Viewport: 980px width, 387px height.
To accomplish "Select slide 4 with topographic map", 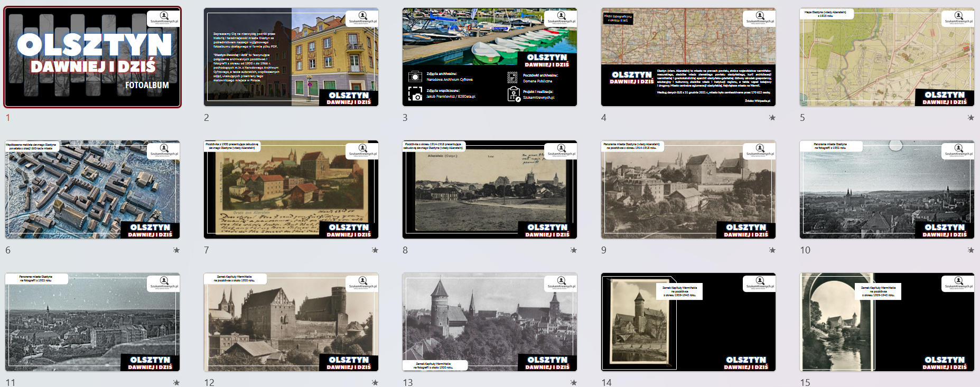I will pos(688,57).
